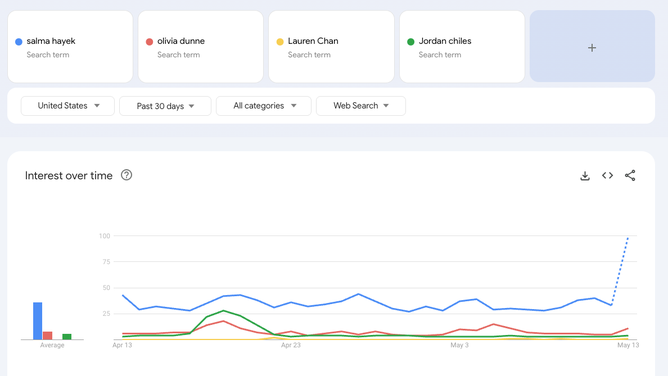Select the green average bar
668x376 pixels.
[x=67, y=337]
